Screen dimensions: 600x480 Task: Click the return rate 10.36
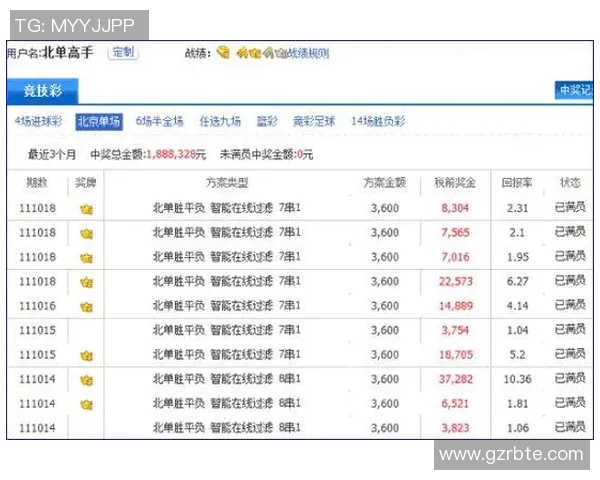[x=517, y=379]
